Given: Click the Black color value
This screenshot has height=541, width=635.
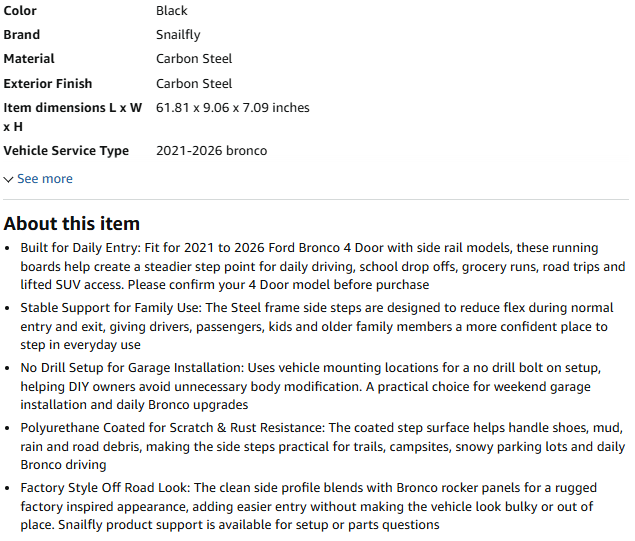Looking at the screenshot, I should point(172,11).
